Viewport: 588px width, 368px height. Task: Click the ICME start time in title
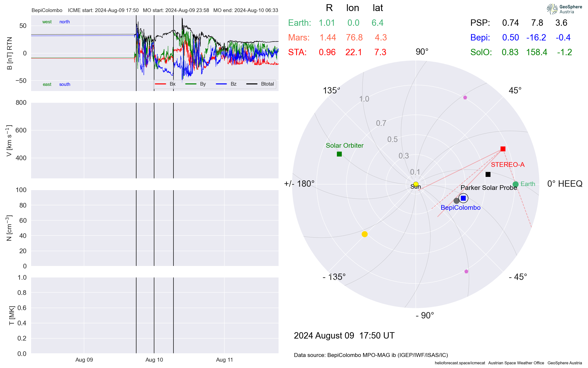click(x=103, y=10)
